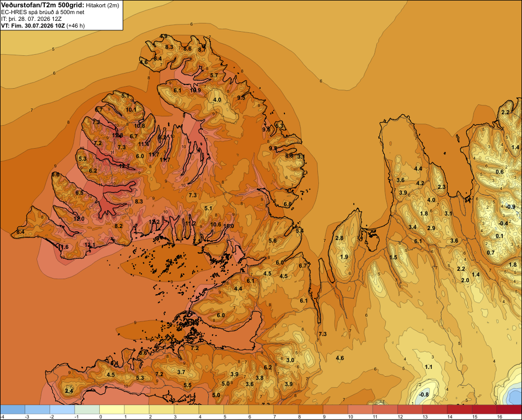This screenshot has height=420, width=522.
Task: Click the "-0.4" temperature value
Action: click(503, 223)
